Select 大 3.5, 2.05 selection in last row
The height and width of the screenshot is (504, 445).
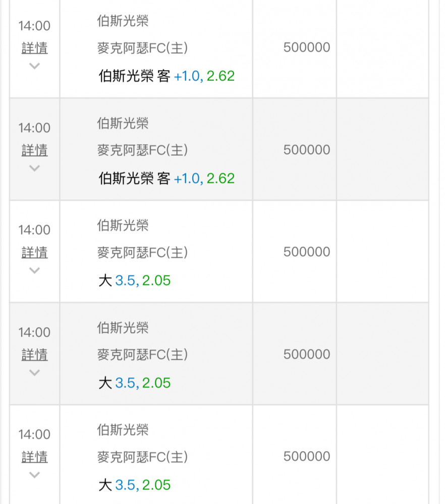(135, 485)
